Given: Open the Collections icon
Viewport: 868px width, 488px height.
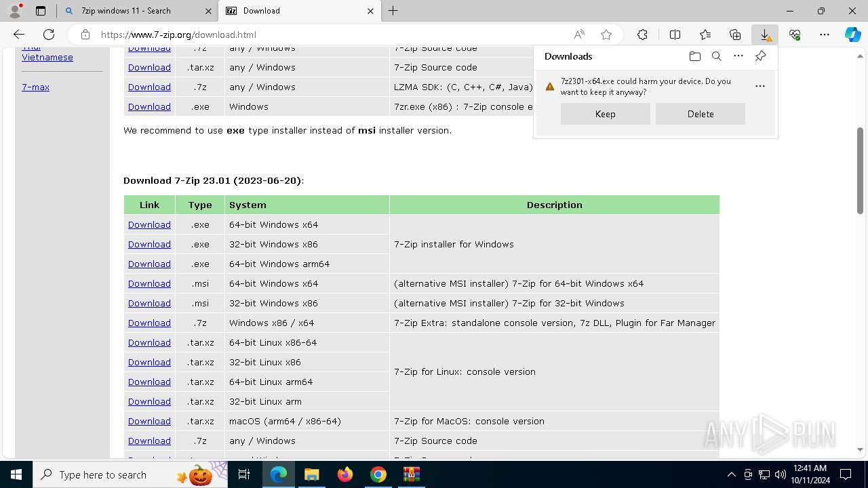Looking at the screenshot, I should pos(735,35).
